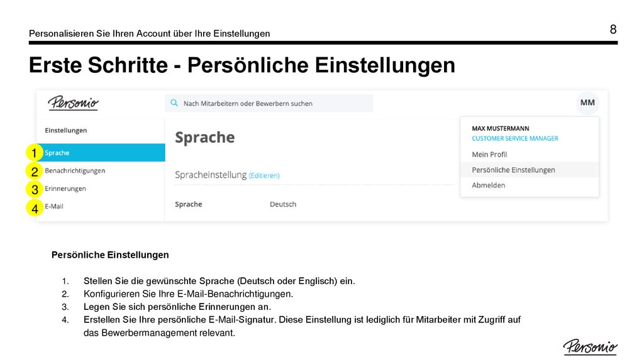
Task: Open Benachrichtigungen settings
Action: pos(75,171)
